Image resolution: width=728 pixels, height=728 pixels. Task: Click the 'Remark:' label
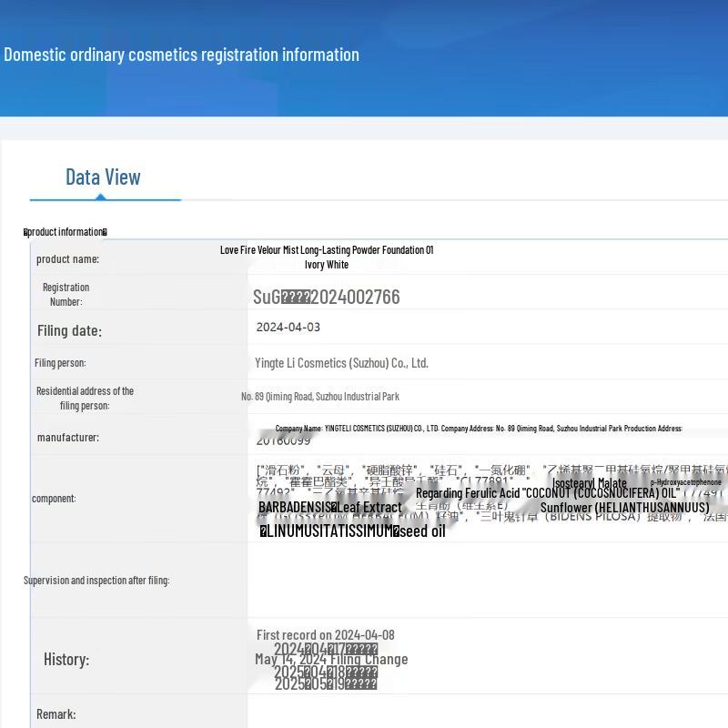pyautogui.click(x=56, y=714)
